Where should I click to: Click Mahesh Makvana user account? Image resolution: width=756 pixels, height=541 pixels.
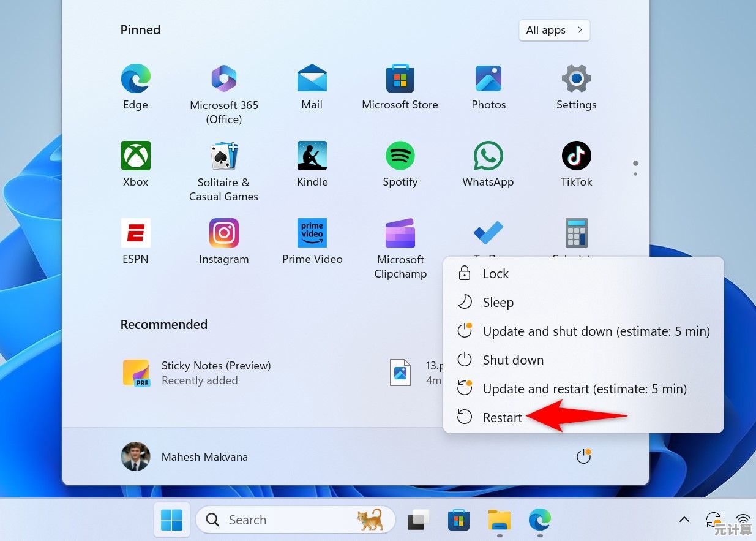point(185,457)
